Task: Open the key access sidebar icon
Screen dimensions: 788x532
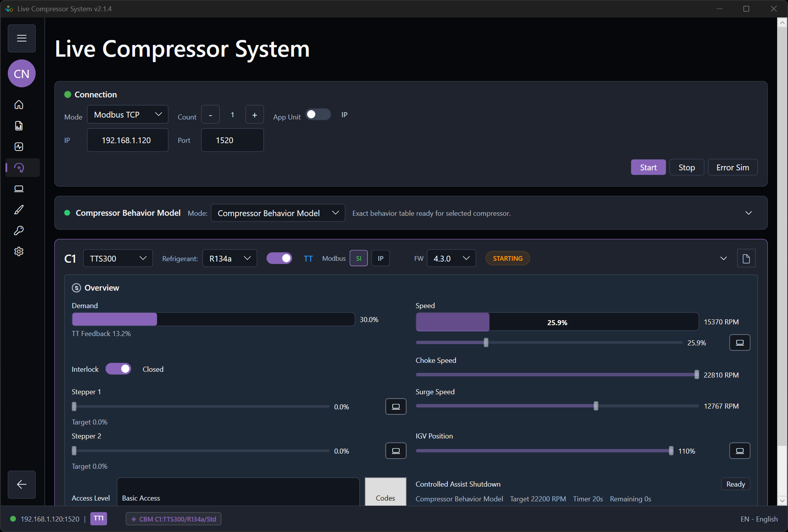Action: coord(19,230)
